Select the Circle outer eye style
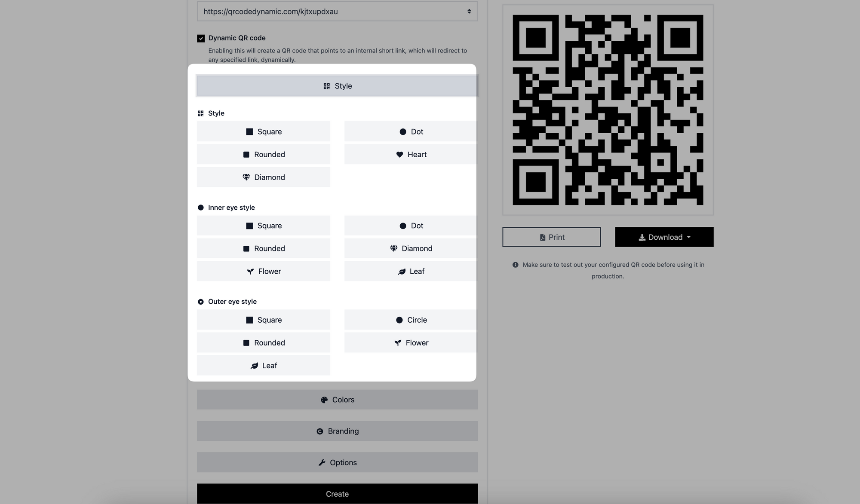The image size is (860, 504). (411, 319)
